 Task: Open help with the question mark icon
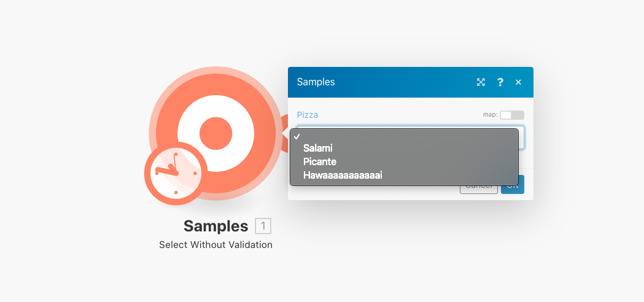pos(500,82)
